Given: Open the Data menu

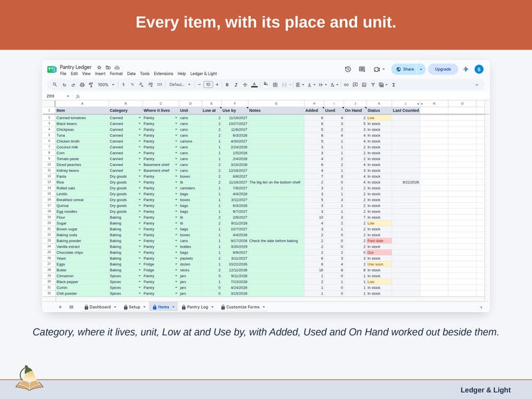Looking at the screenshot, I should (x=131, y=74).
